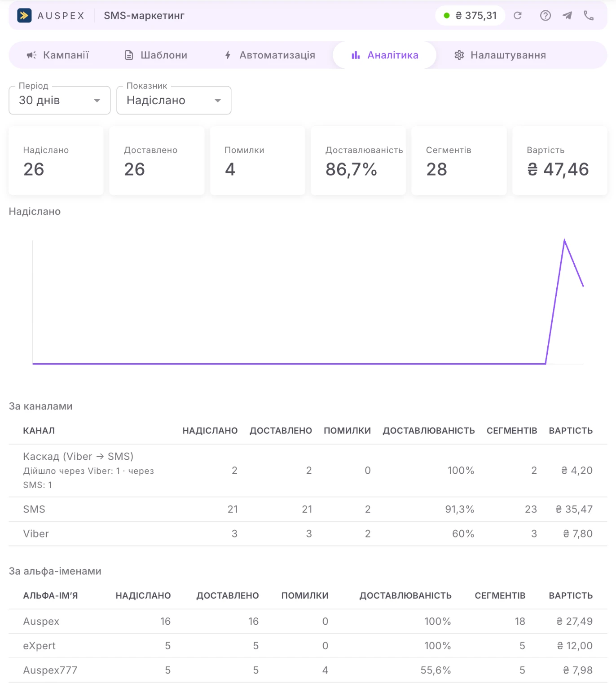Select the Доставлюваність 86,7% card
Screen dimensions: 616x696
click(358, 161)
